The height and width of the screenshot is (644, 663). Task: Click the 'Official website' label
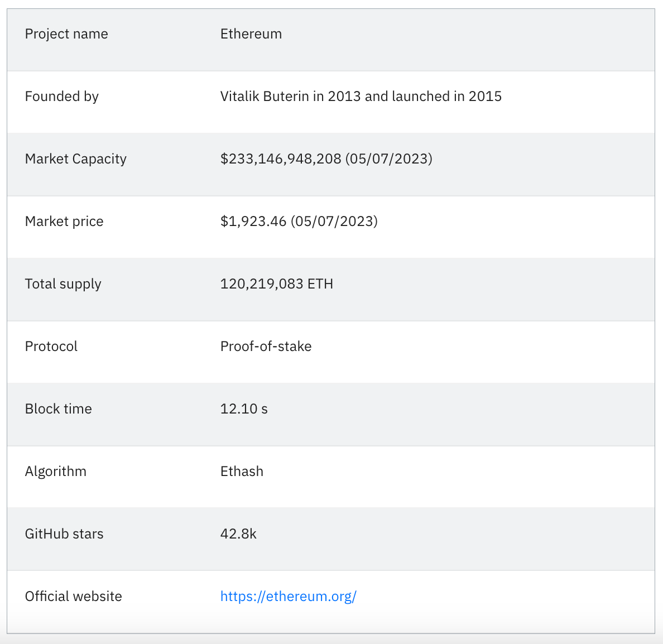[74, 596]
